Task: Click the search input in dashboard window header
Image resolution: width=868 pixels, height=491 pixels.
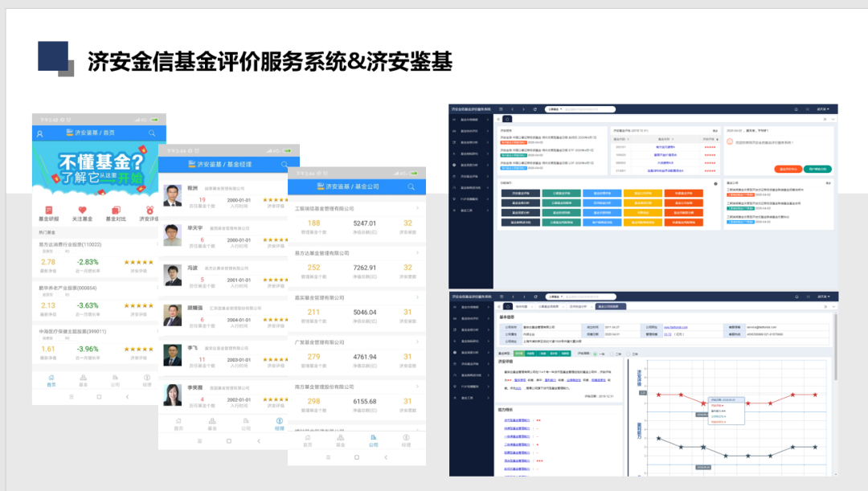Action: 588,109
